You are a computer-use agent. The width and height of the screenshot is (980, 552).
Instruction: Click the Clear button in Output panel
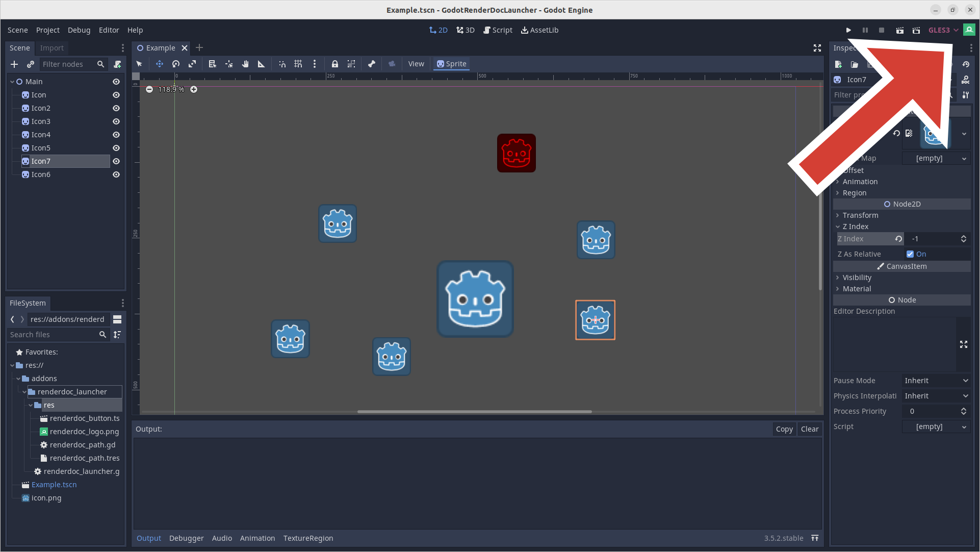810,429
